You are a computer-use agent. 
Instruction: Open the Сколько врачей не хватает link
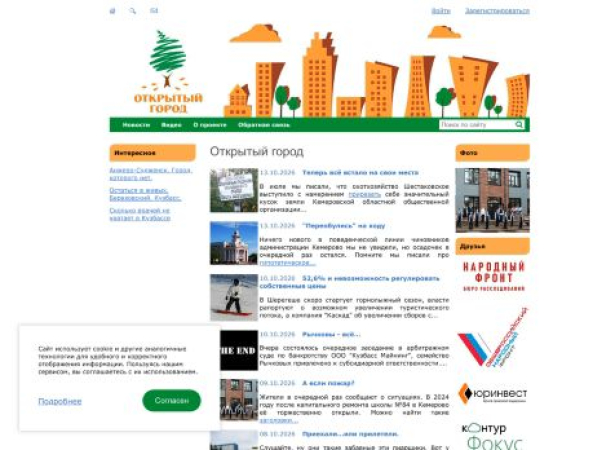(140, 214)
